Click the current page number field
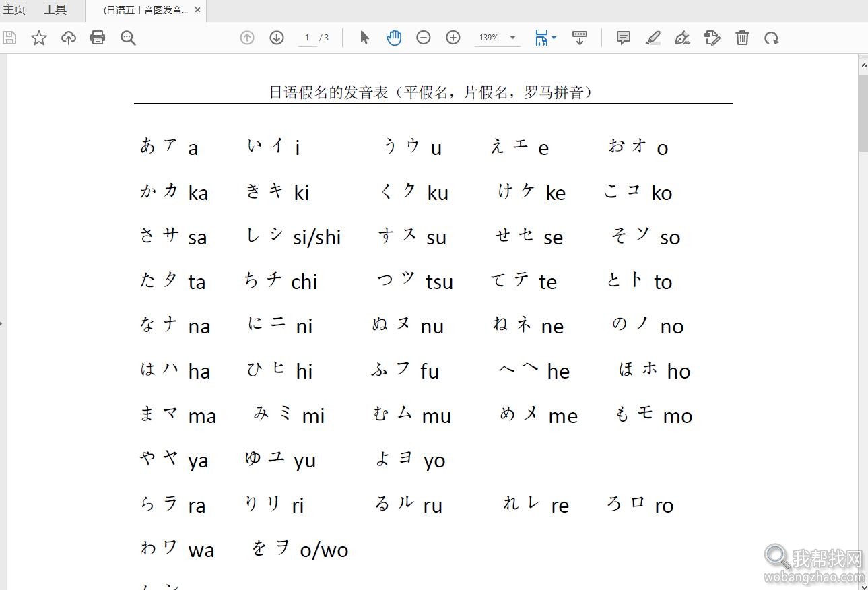Image resolution: width=868 pixels, height=590 pixels. point(307,38)
